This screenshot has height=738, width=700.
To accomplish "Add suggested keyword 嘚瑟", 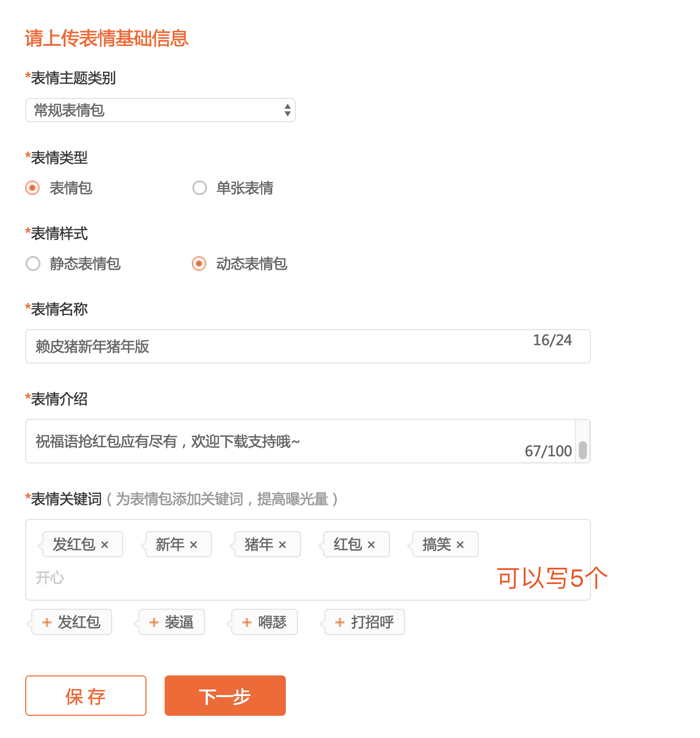I will [264, 622].
